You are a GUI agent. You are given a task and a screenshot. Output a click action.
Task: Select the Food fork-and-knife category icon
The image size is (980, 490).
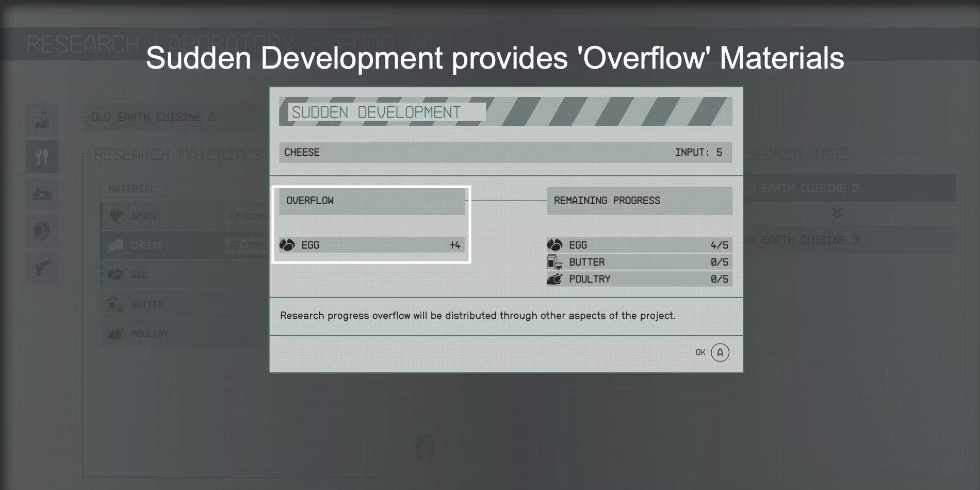[x=42, y=156]
